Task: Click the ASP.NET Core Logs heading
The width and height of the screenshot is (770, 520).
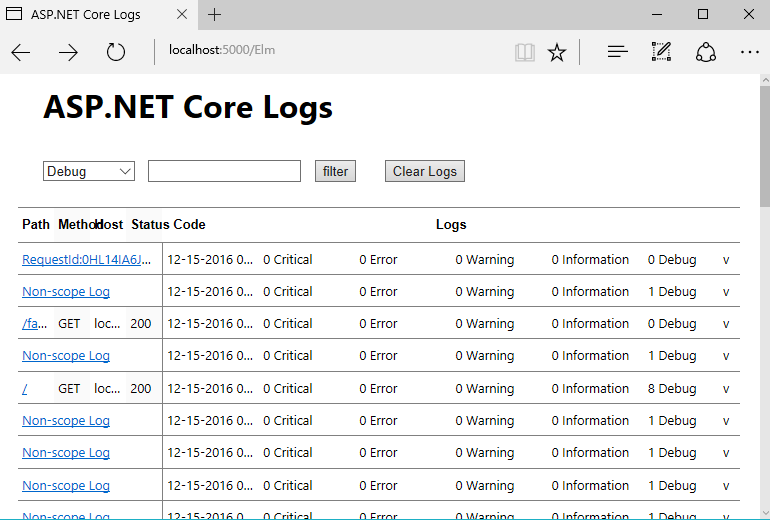Action: click(188, 107)
